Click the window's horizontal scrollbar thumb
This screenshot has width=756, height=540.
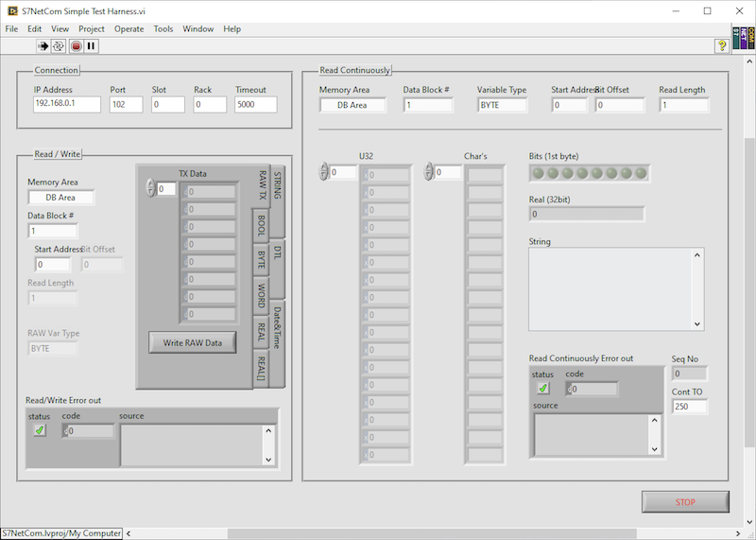(432, 533)
